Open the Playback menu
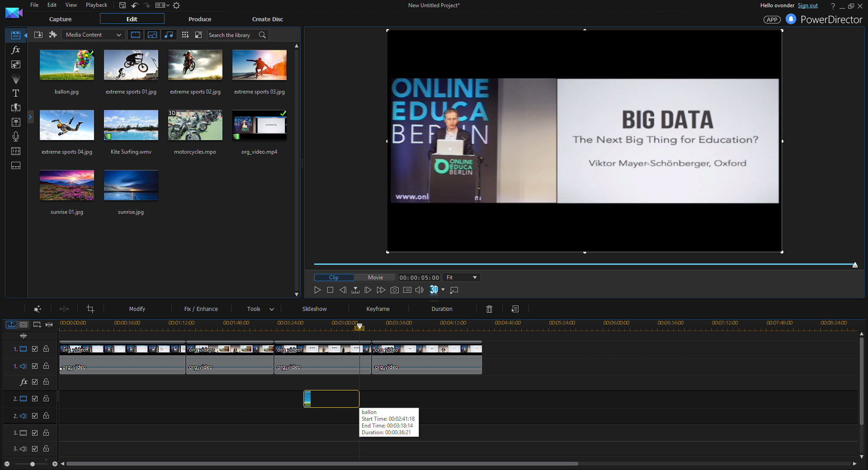The width and height of the screenshot is (868, 470). tap(96, 5)
